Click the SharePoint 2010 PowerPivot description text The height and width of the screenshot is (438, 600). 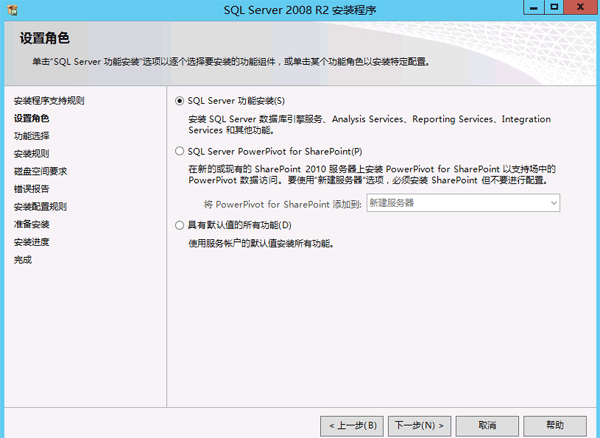[372, 174]
